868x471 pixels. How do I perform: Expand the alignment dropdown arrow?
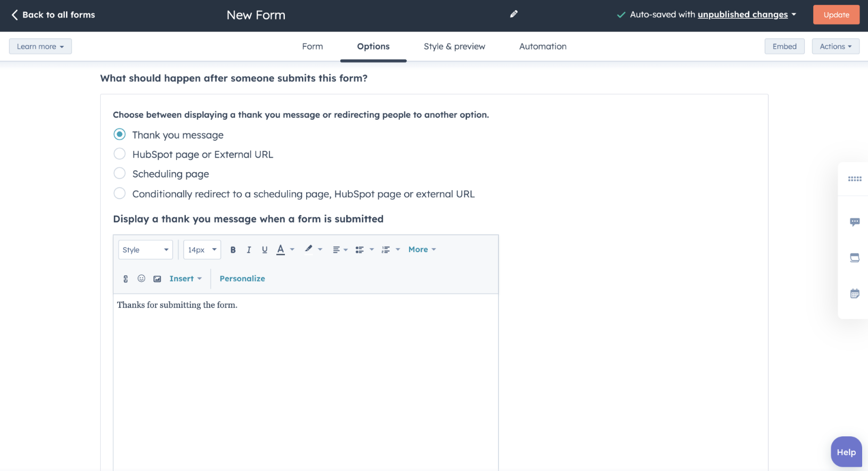(x=346, y=250)
